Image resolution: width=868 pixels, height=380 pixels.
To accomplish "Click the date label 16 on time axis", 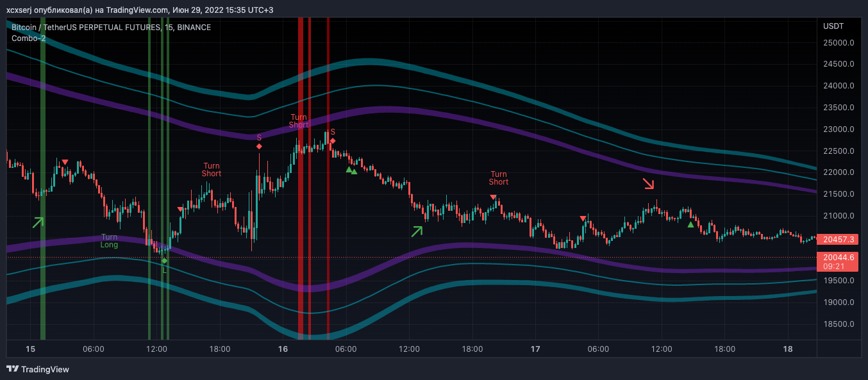I will click(x=283, y=349).
